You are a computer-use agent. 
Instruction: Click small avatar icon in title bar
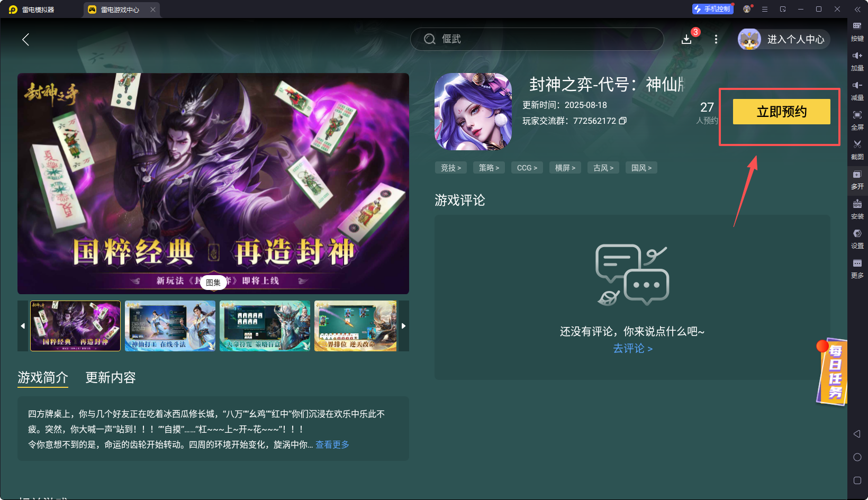click(x=747, y=9)
